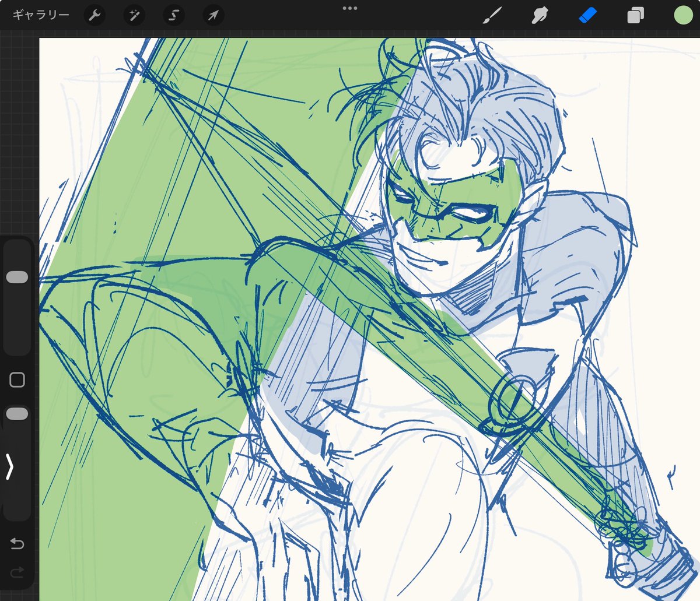Open the Actions wrench menu
700x601 pixels.
94,15
